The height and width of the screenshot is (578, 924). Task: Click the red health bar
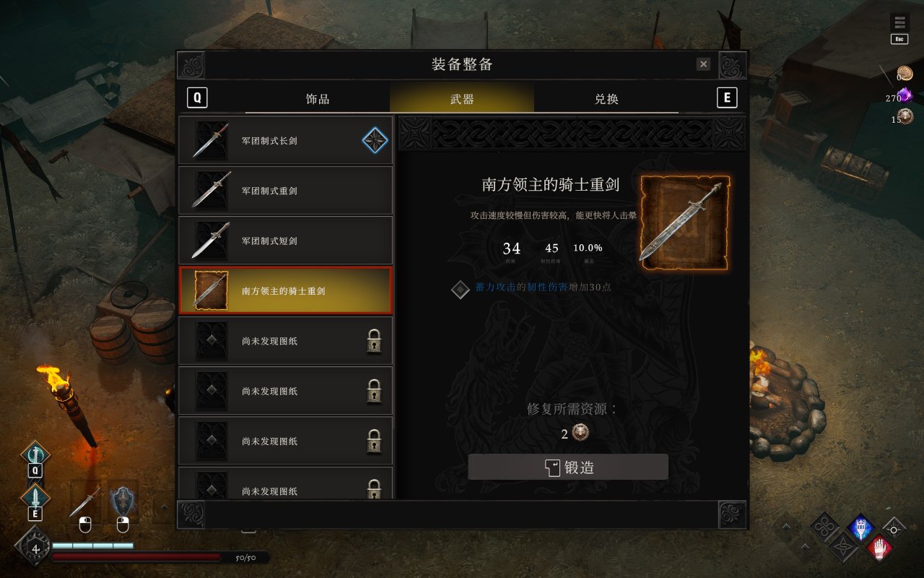[136, 557]
